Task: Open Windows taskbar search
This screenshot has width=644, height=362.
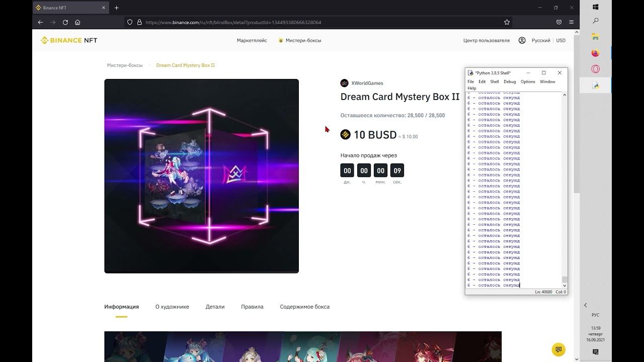Action: [596, 21]
